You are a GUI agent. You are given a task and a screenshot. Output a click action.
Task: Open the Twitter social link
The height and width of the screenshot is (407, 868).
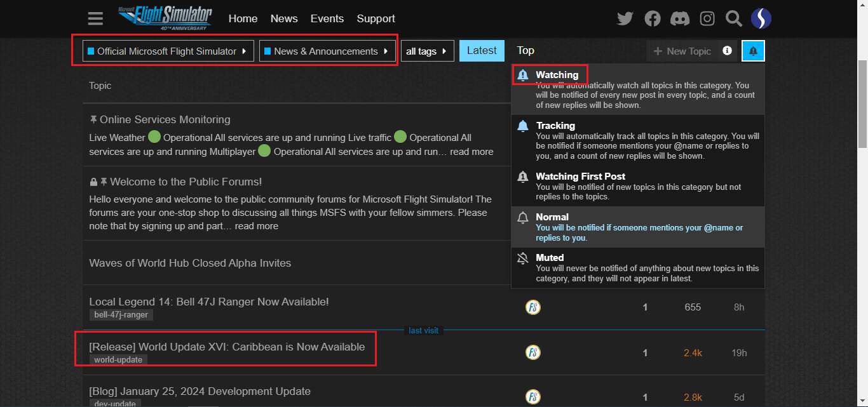tap(625, 18)
